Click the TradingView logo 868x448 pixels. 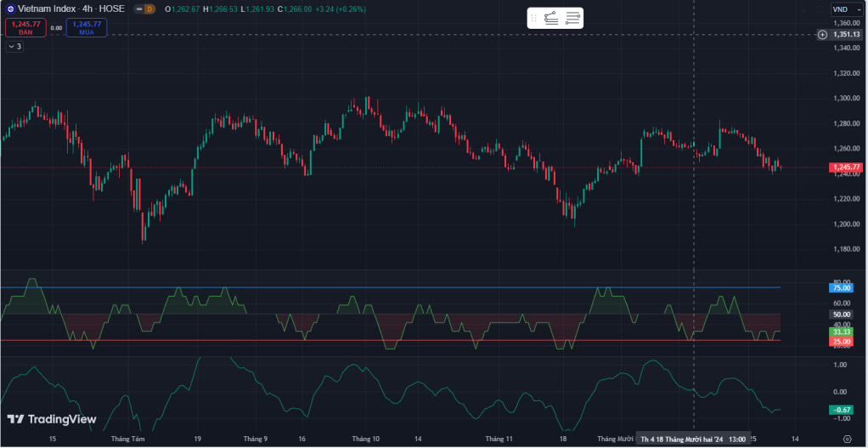51,419
